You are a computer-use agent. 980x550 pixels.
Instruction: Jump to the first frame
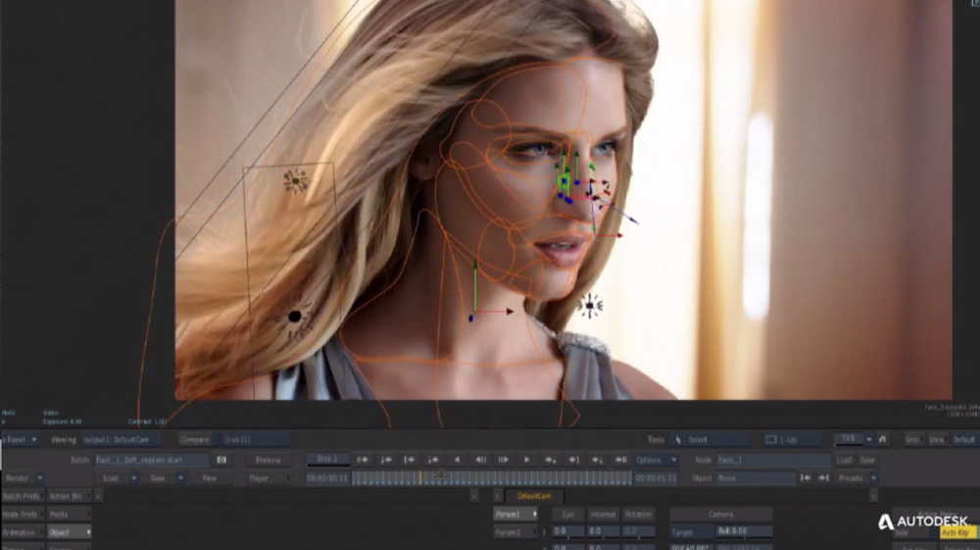pos(362,459)
